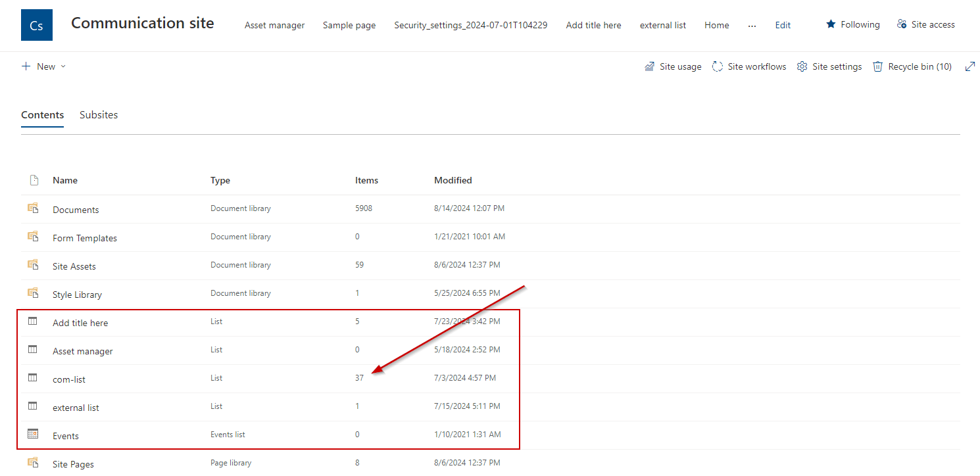Open the Recycle bin trash icon

coord(877,66)
